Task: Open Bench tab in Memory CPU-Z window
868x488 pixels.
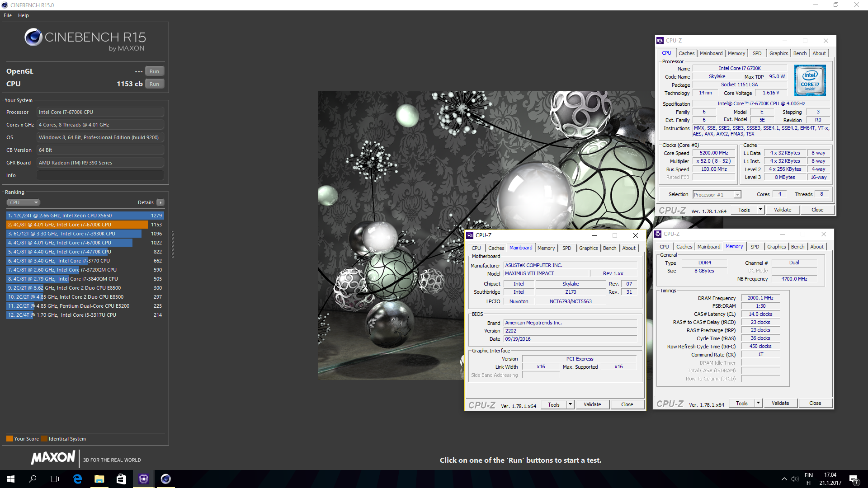Action: pyautogui.click(x=797, y=247)
